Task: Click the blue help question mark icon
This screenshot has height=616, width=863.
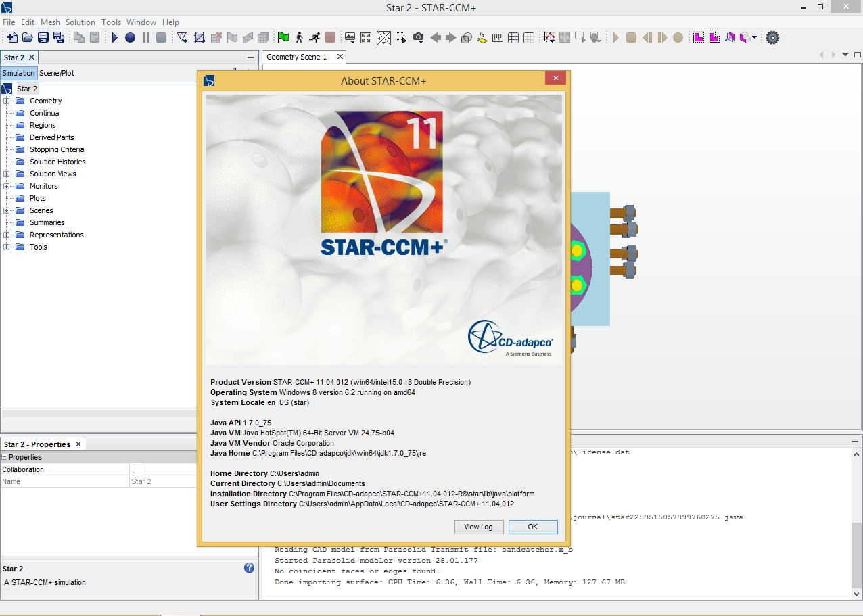Action: 249,568
